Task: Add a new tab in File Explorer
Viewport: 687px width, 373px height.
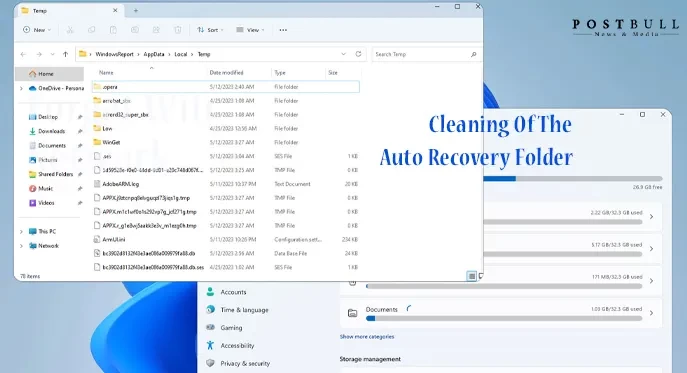Action: coord(136,11)
